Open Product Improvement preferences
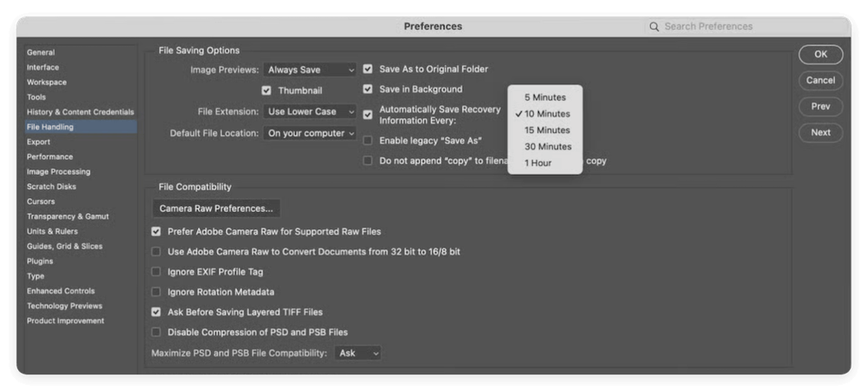 click(x=65, y=321)
